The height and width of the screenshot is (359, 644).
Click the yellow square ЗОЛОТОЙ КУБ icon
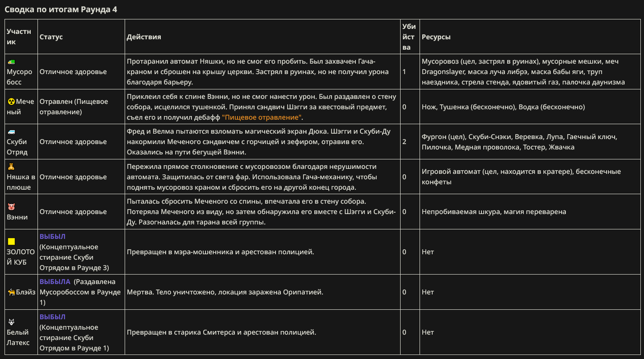click(x=11, y=242)
